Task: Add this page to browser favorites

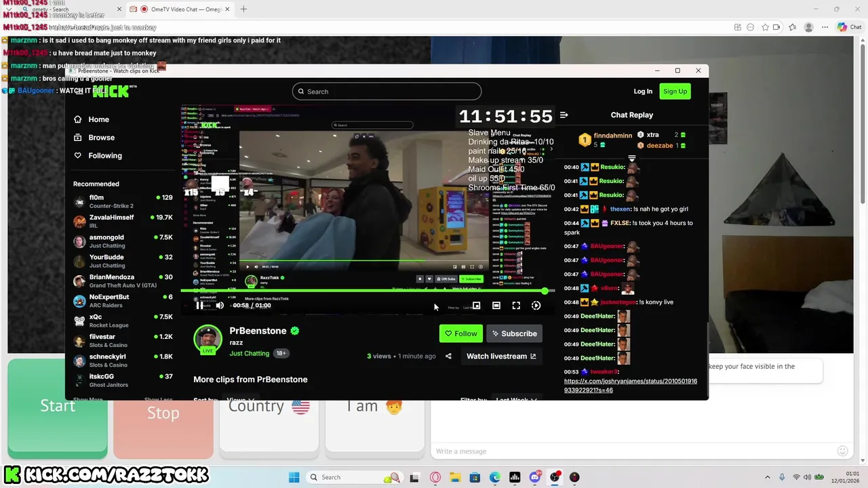Action: pyautogui.click(x=766, y=27)
